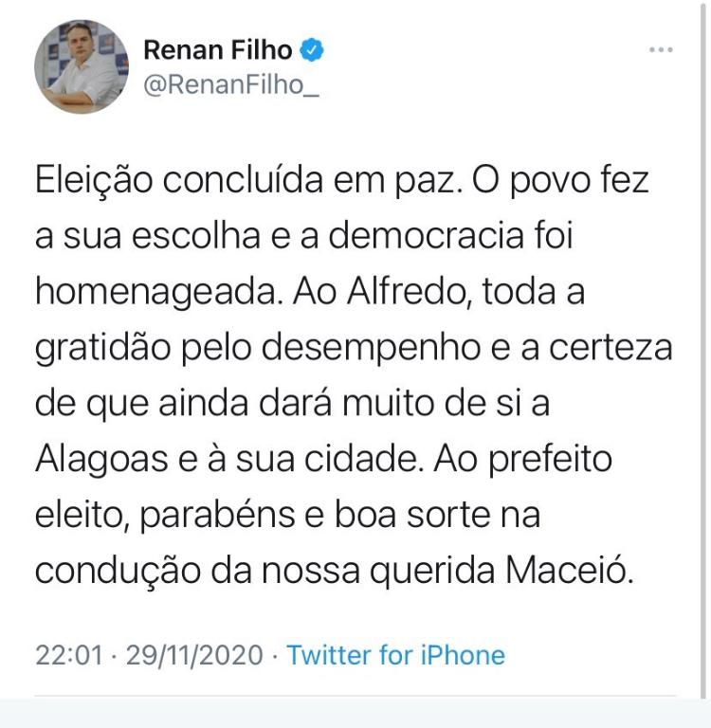Image resolution: width=711 pixels, height=728 pixels.
Task: Open the three-dot more options menu
Action: click(x=661, y=49)
